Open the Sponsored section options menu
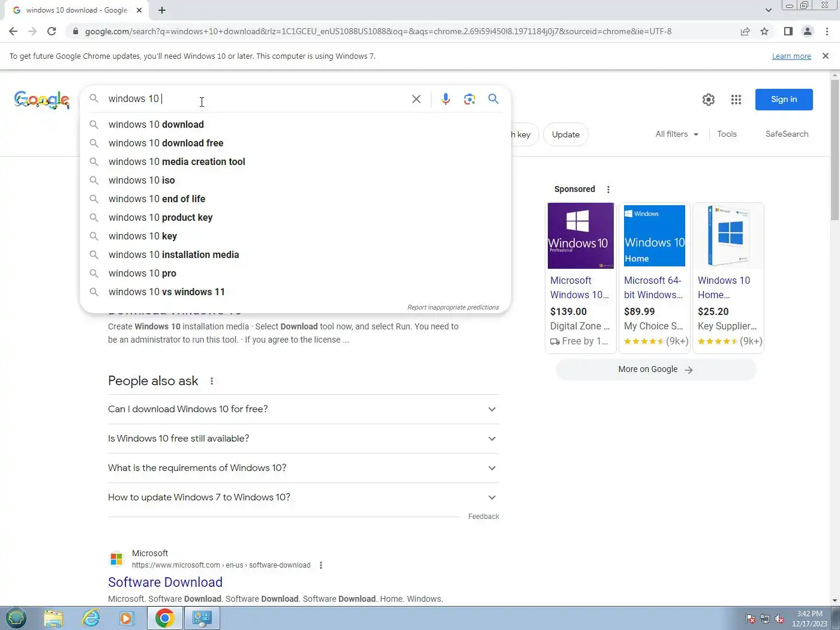The height and width of the screenshot is (630, 840). tap(608, 190)
